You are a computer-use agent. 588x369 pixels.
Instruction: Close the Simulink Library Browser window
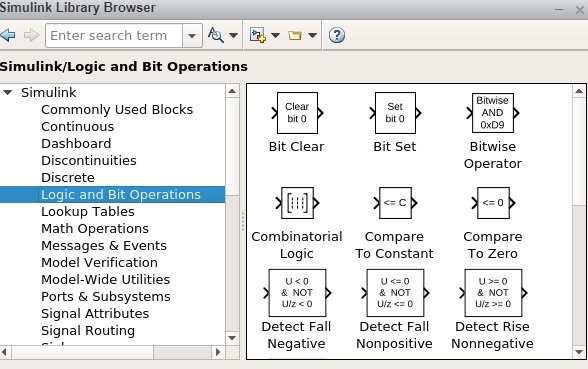pos(580,9)
